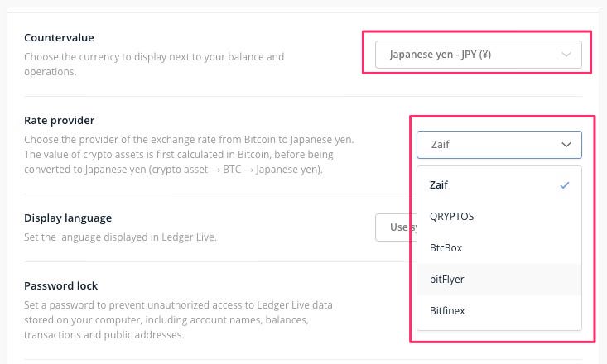Click the chevron arrow beside Japanese yen
607x364 pixels.
click(x=566, y=55)
